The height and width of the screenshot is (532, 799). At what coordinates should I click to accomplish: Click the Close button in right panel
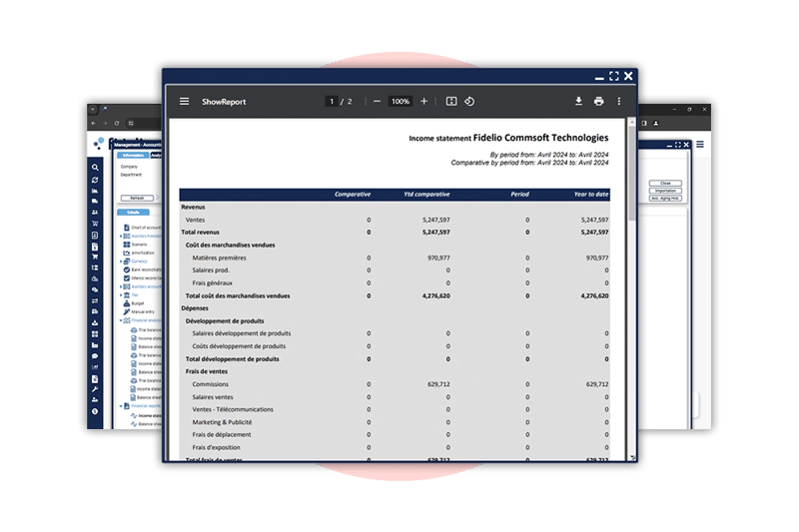point(665,184)
